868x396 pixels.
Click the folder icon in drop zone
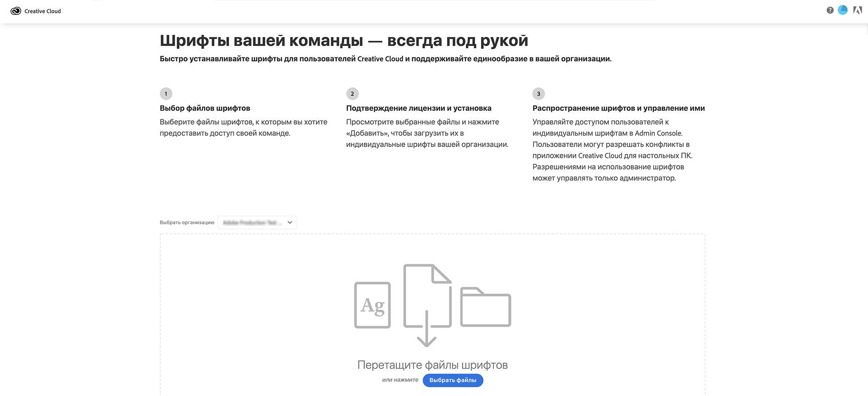pos(486,307)
